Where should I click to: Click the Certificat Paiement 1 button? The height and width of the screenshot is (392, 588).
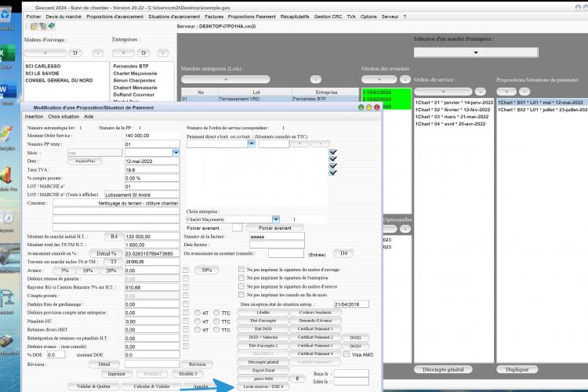coord(315,328)
